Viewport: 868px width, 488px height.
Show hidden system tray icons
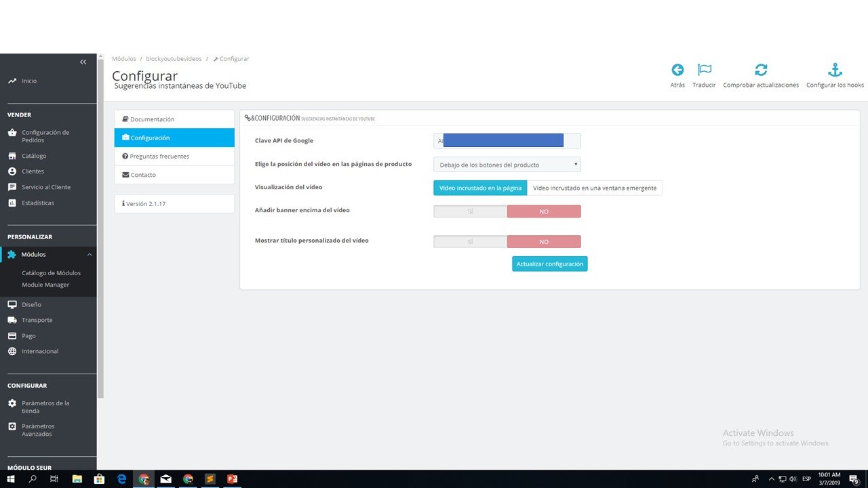[771, 479]
